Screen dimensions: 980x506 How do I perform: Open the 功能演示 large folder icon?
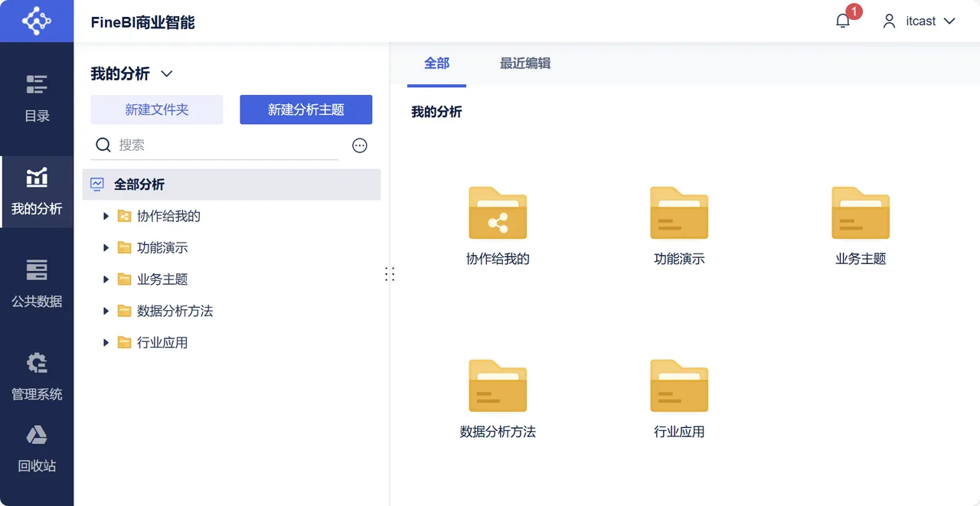point(679,213)
